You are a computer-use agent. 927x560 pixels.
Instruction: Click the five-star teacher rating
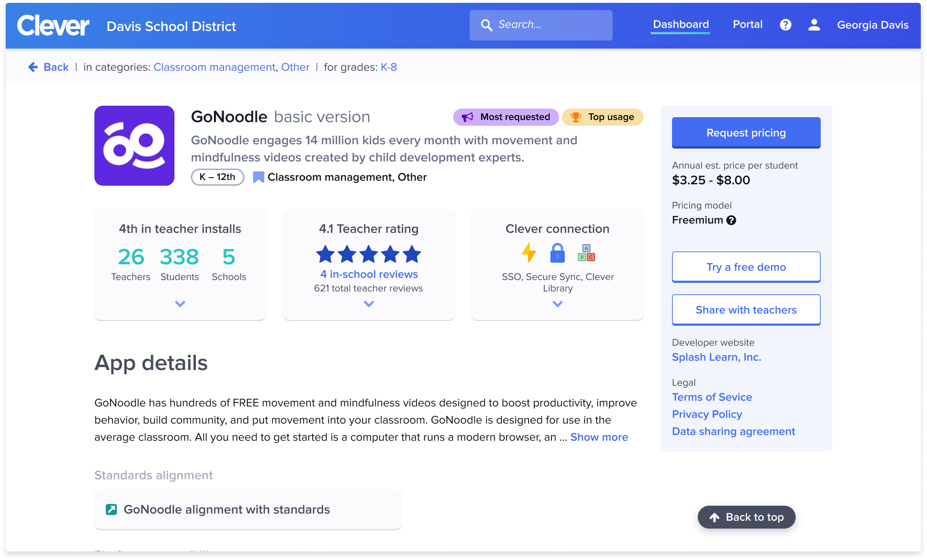(x=369, y=254)
